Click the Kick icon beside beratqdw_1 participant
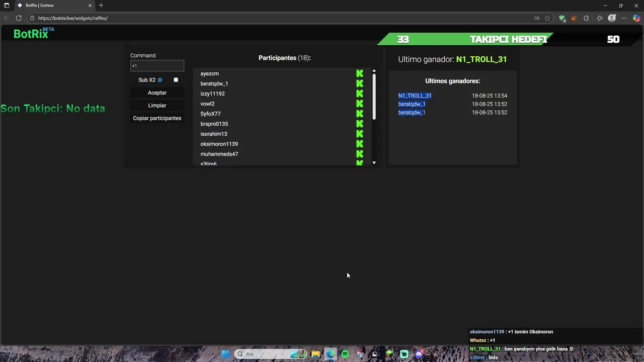 (360, 83)
